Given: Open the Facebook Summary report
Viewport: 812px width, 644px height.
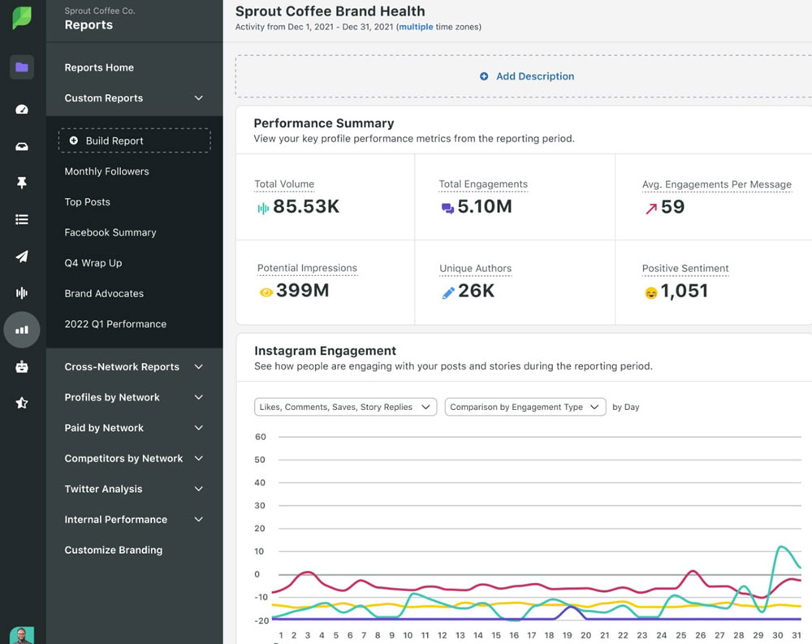Looking at the screenshot, I should (x=110, y=232).
